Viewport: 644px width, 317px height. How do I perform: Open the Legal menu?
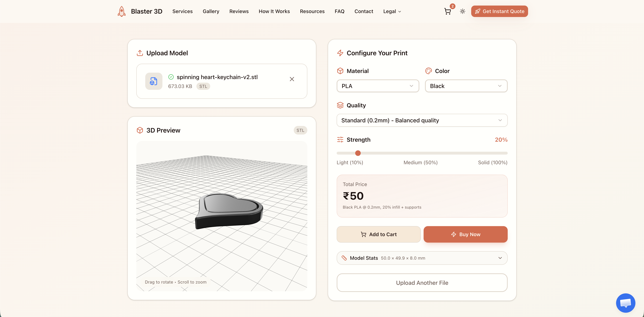click(392, 11)
